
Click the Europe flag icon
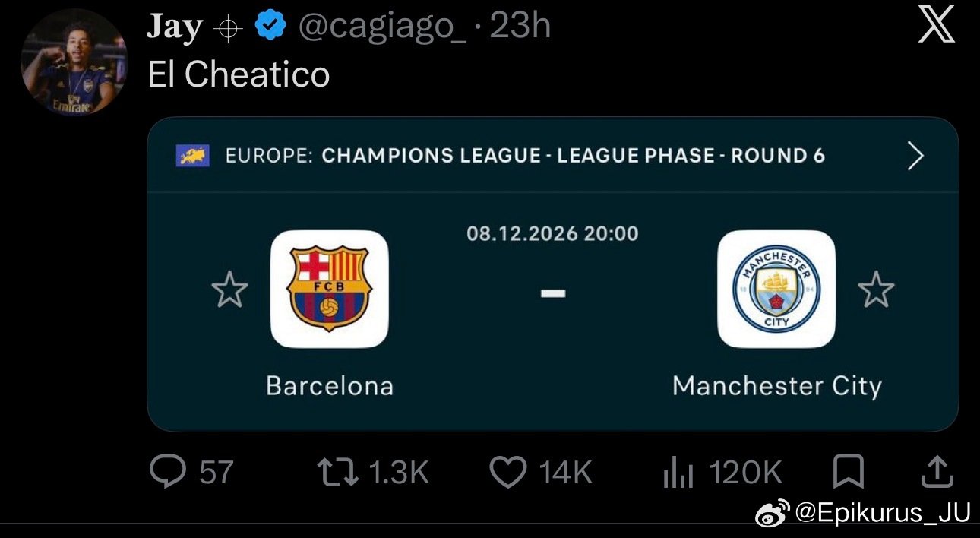point(193,156)
